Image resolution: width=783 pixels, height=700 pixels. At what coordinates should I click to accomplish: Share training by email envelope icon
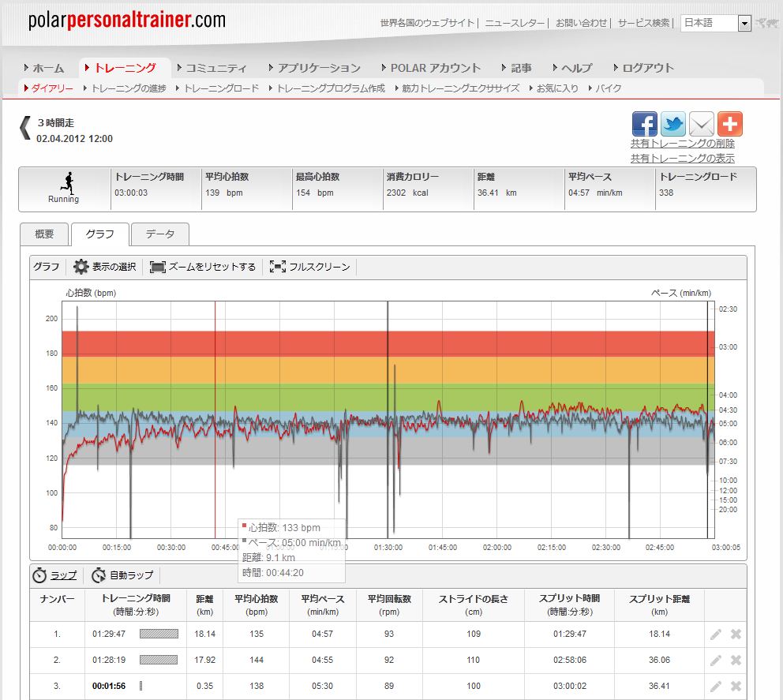click(701, 124)
